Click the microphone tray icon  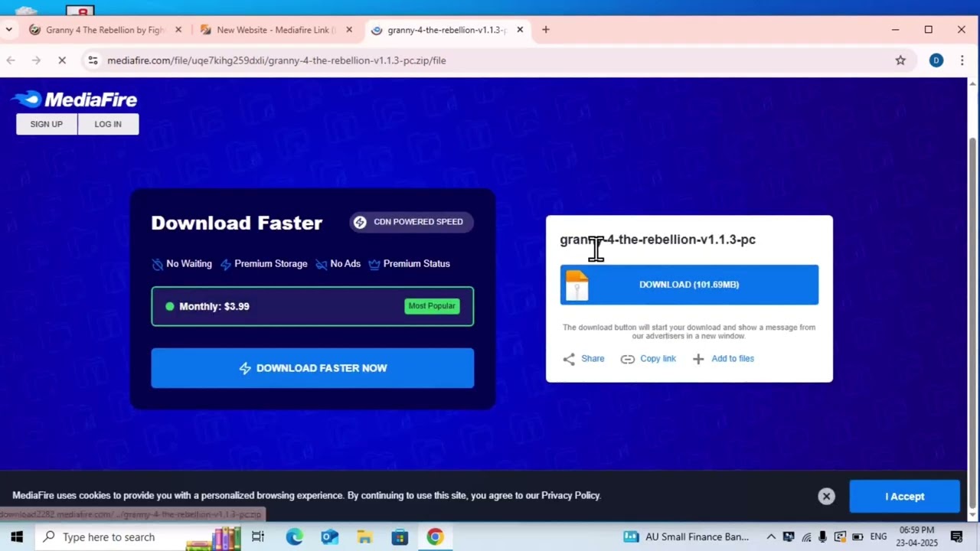coord(823,536)
